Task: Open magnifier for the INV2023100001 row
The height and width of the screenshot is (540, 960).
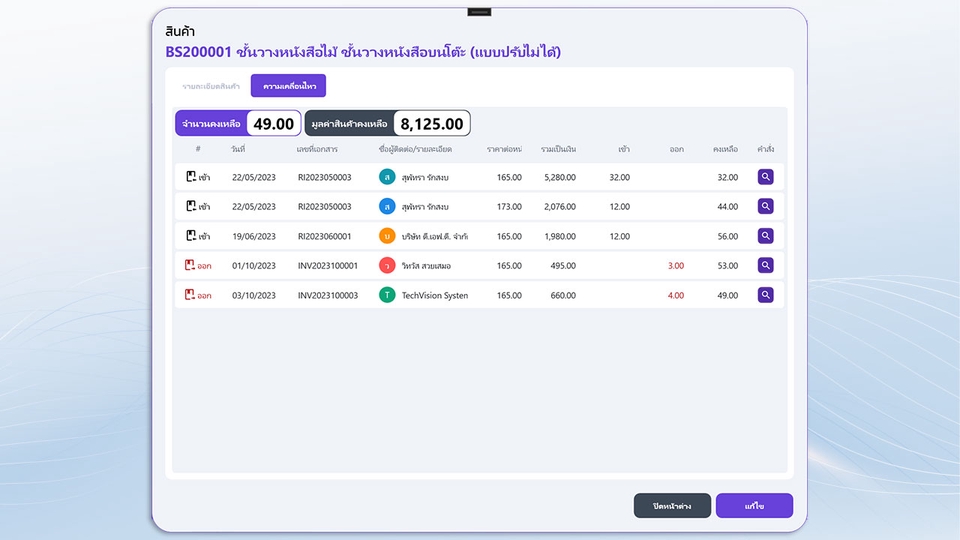Action: click(x=765, y=265)
